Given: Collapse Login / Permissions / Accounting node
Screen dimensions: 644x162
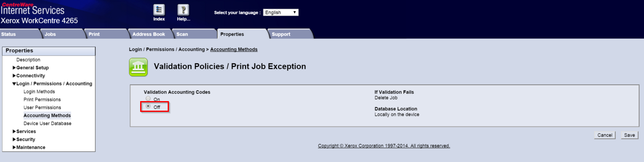Looking at the screenshot, I should pos(14,84).
